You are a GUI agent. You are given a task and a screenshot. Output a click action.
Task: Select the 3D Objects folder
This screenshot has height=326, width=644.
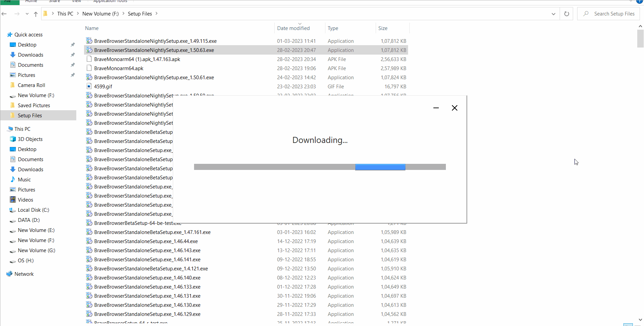pyautogui.click(x=30, y=139)
